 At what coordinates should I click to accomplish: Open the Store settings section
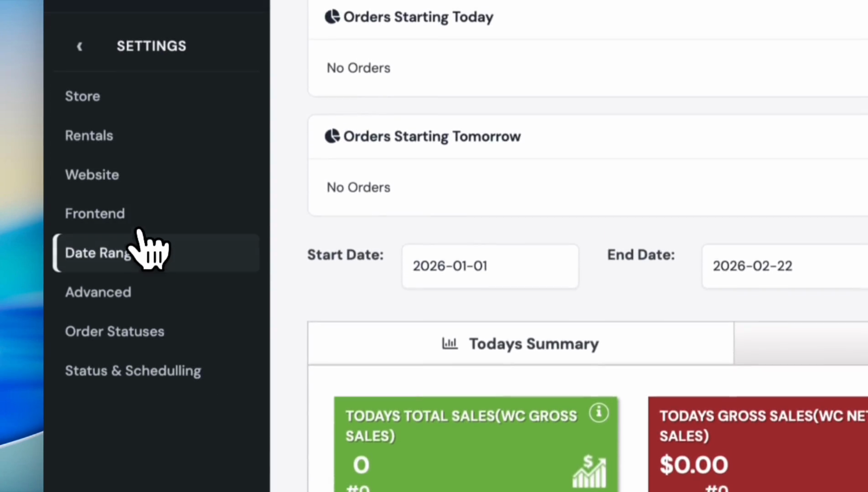[83, 96]
